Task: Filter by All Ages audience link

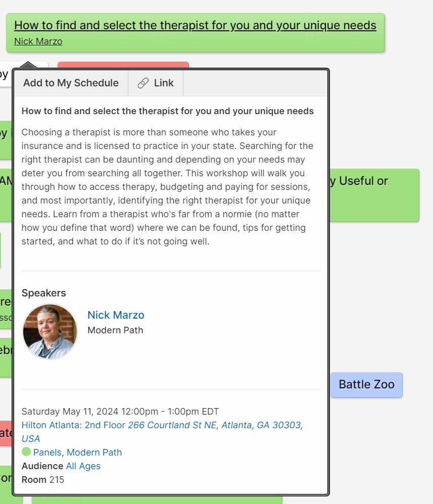Action: click(x=83, y=466)
